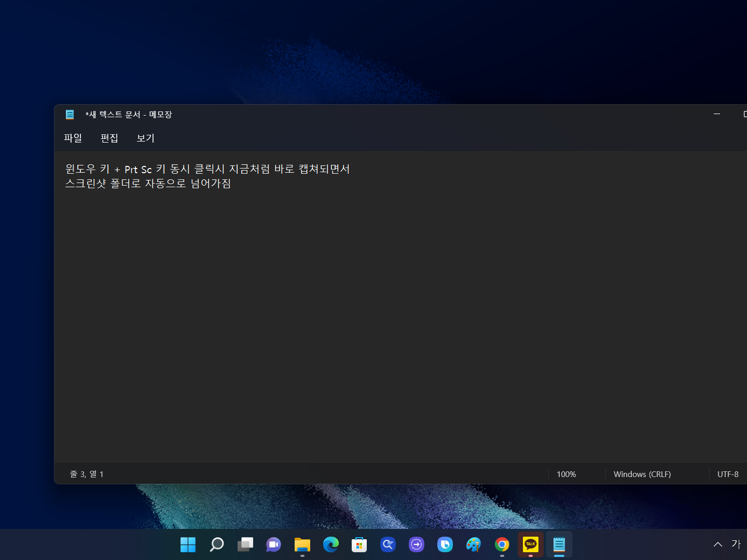Open the Microsoft Store
This screenshot has width=747, height=560.
click(x=359, y=544)
